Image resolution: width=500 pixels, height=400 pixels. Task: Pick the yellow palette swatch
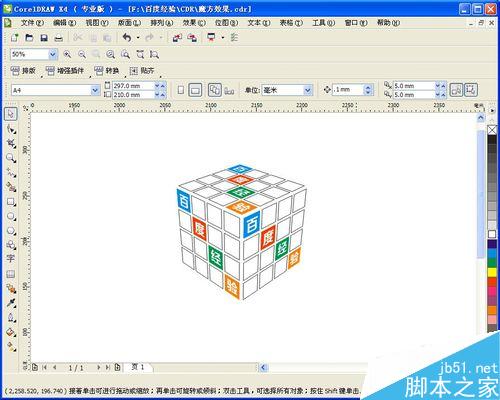point(492,272)
